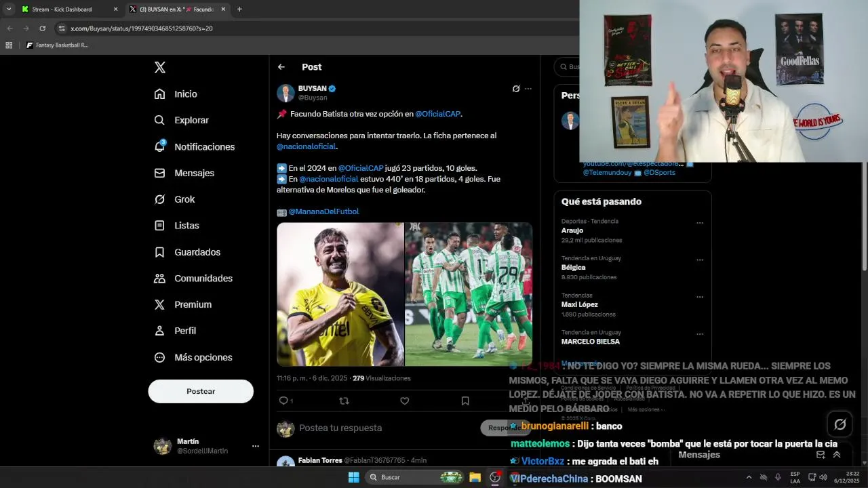Click microphone icon in system tray

(778, 477)
